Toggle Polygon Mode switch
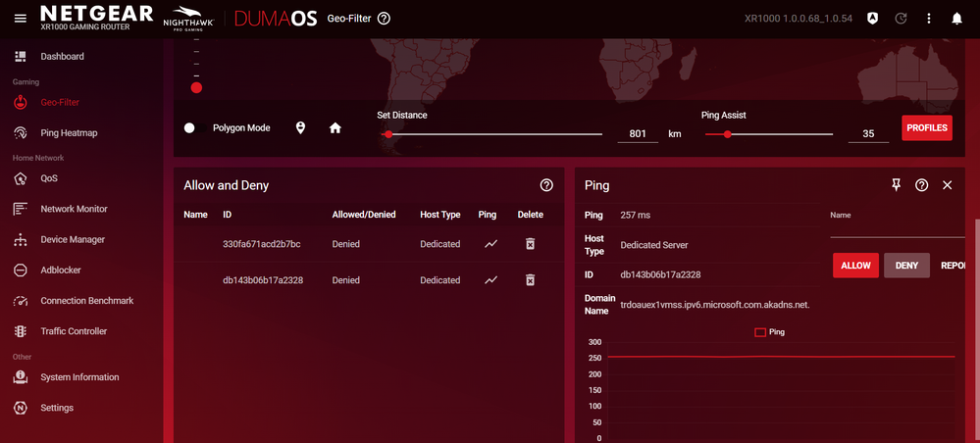980x443 pixels. (195, 127)
